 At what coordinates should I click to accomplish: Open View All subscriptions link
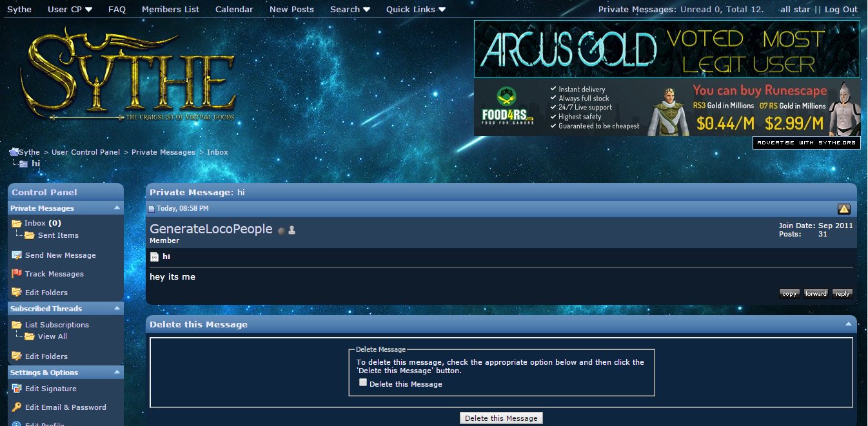[52, 336]
